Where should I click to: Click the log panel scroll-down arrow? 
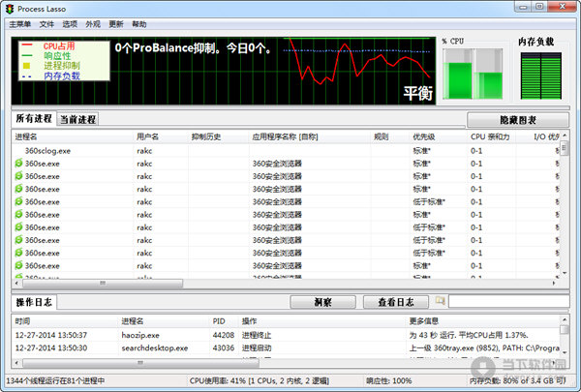[565, 352]
